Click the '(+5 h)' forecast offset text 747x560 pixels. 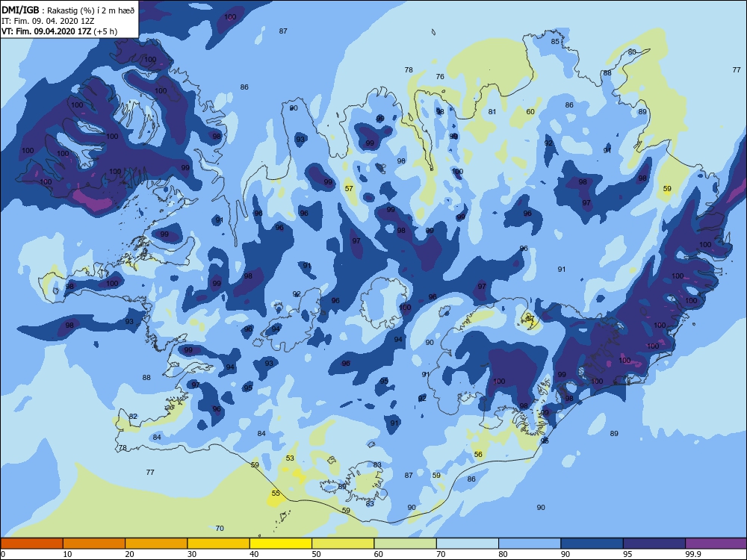[x=105, y=31]
